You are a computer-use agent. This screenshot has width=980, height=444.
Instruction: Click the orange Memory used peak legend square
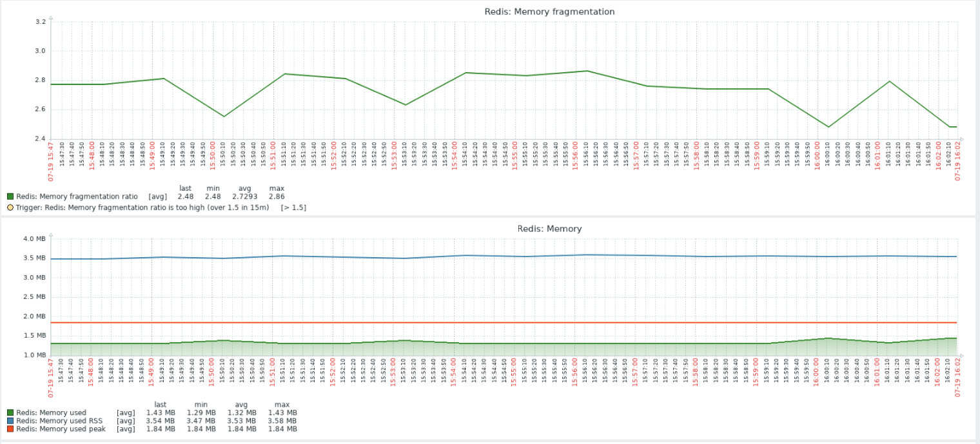(10, 429)
